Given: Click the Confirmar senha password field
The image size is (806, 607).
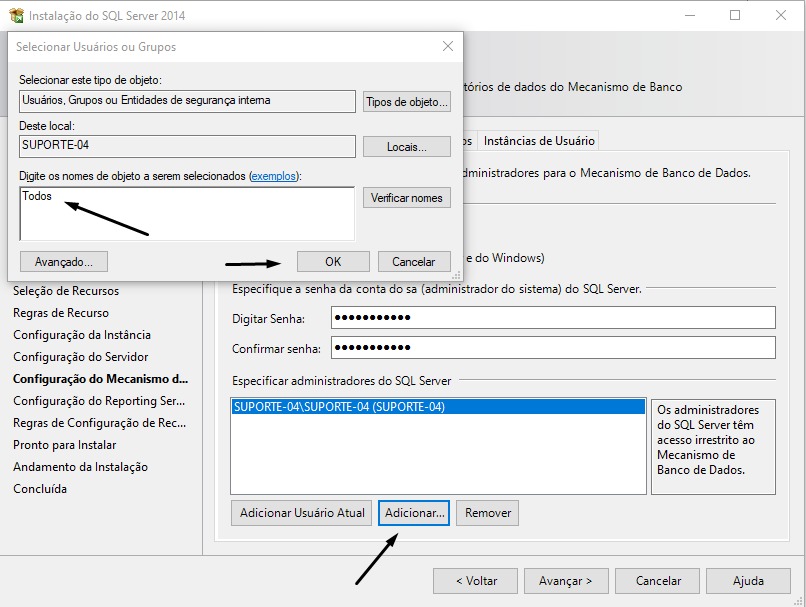Looking at the screenshot, I should pyautogui.click(x=553, y=348).
